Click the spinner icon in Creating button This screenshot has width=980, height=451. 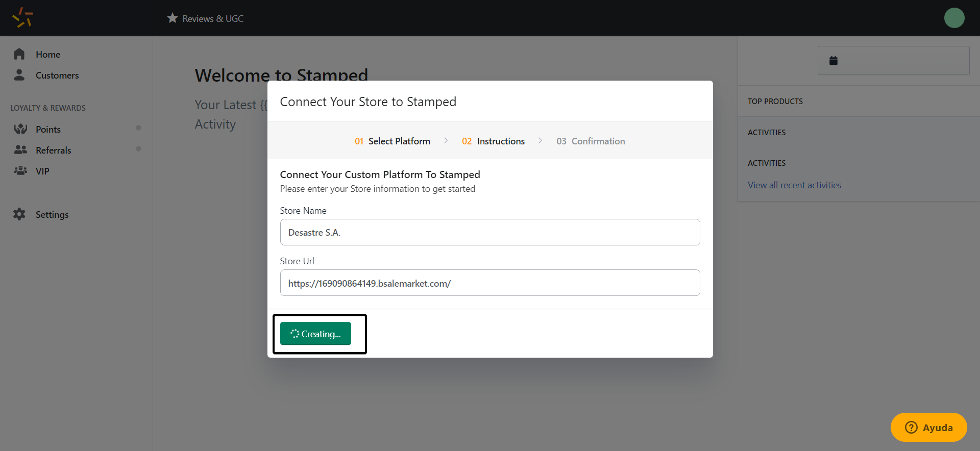(295, 334)
